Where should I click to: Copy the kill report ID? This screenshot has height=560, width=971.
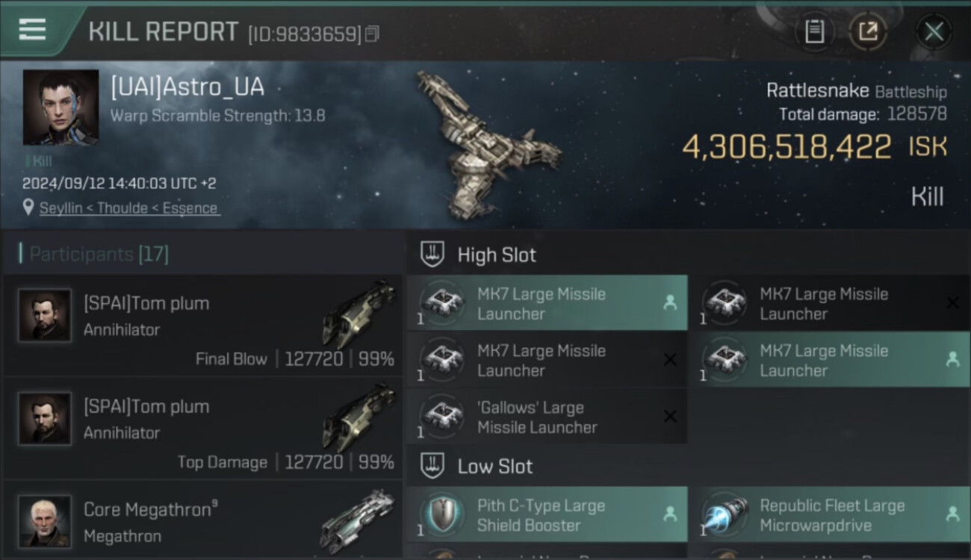372,34
